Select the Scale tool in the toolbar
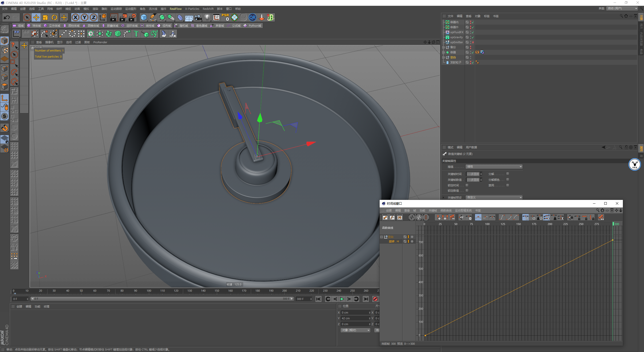Image resolution: width=644 pixels, height=352 pixels. (x=45, y=17)
